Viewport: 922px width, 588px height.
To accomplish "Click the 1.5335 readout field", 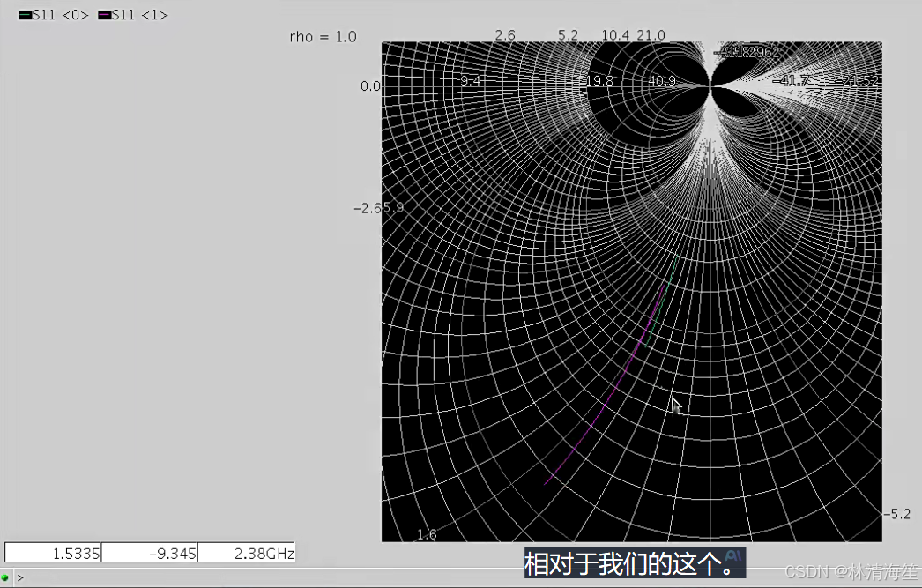I will pos(53,553).
